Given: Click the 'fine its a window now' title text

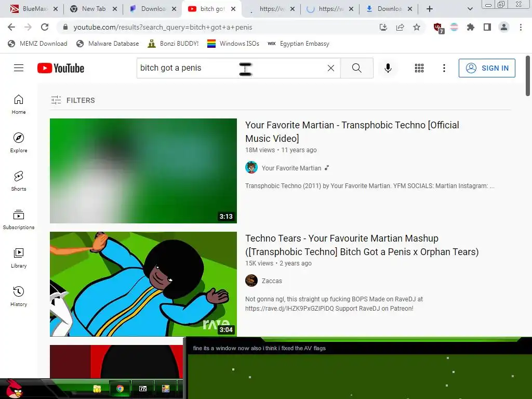Looking at the screenshot, I should 259,348.
